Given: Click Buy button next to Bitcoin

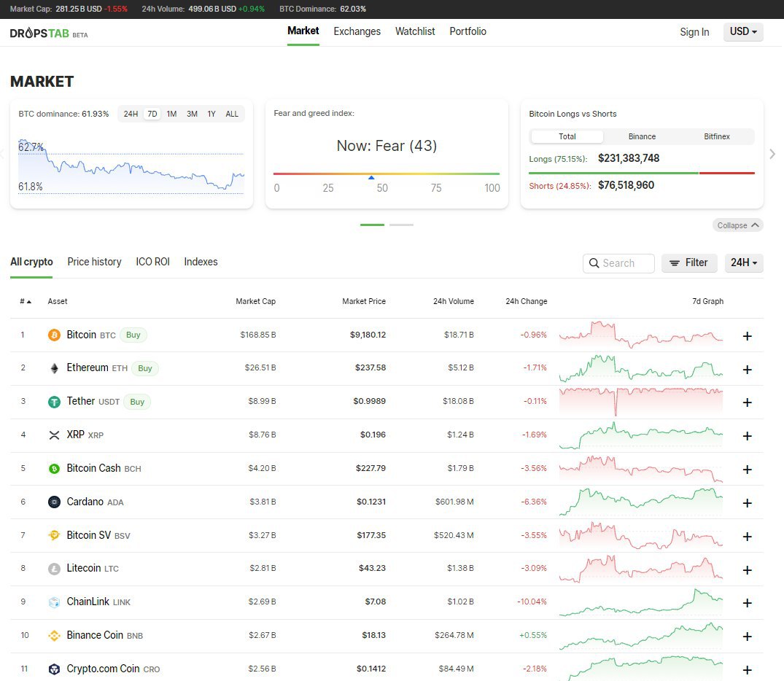Looking at the screenshot, I should (x=133, y=335).
